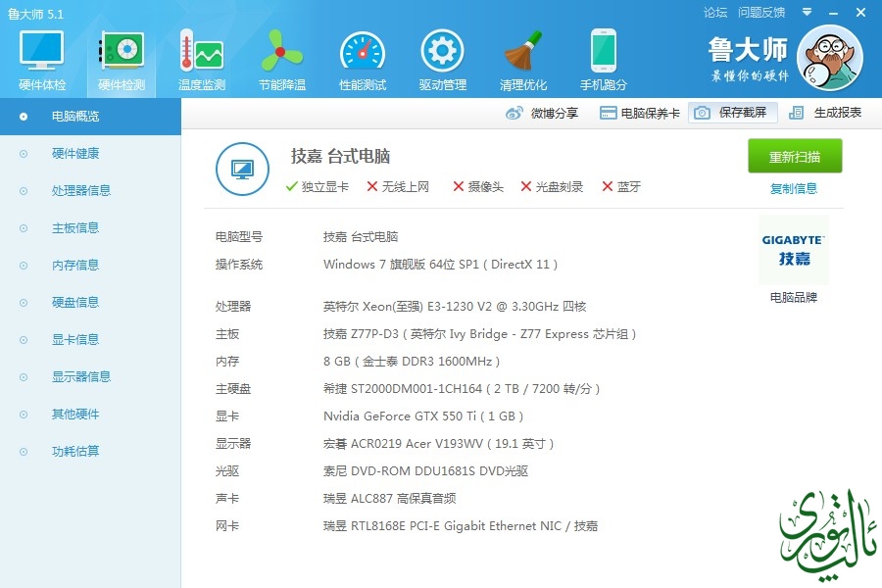Click the 电脑保养卡 card icon

point(608,113)
